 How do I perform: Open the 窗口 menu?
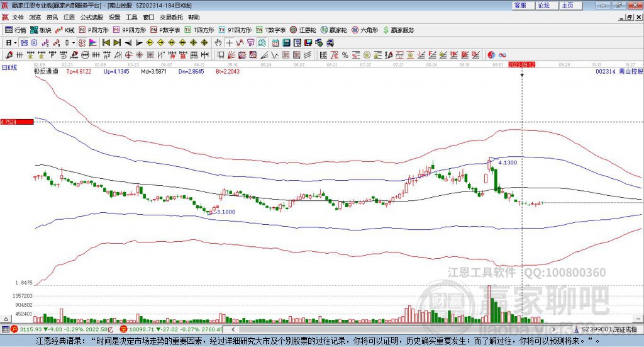click(148, 17)
